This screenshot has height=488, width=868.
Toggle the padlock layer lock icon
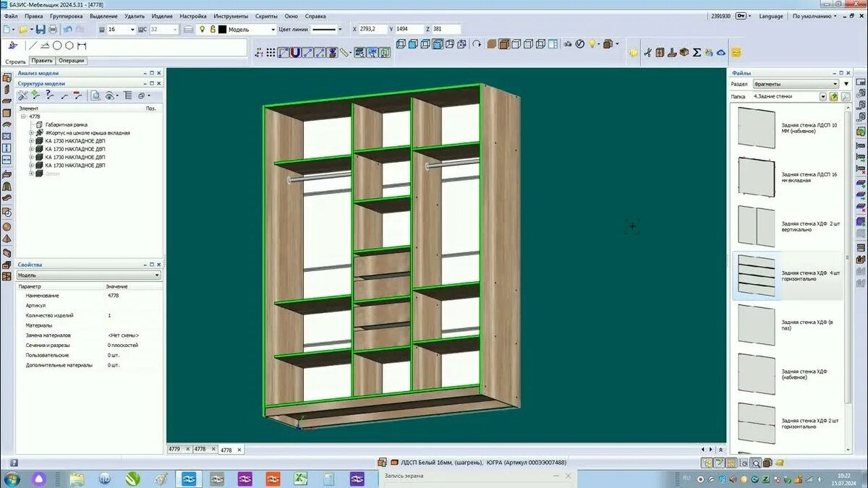(x=213, y=29)
